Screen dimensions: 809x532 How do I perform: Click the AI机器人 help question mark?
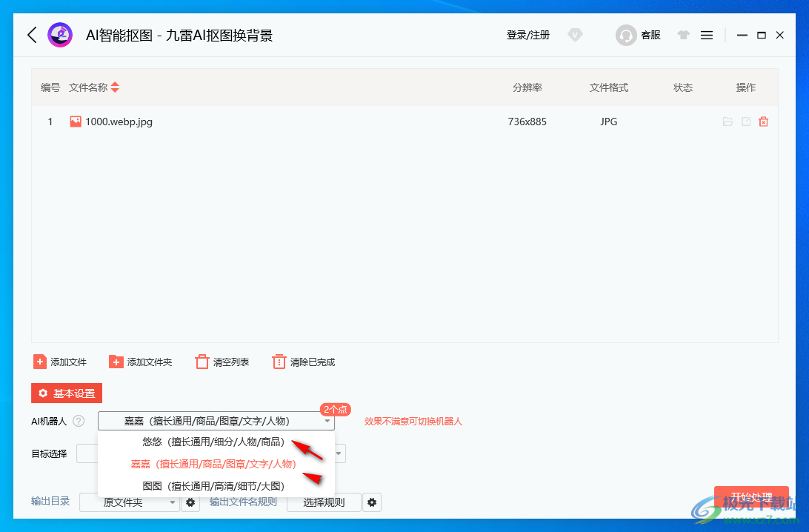(x=79, y=421)
